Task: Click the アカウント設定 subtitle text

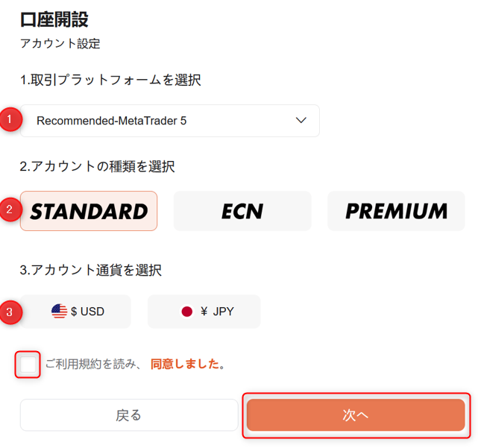Action: tap(60, 43)
